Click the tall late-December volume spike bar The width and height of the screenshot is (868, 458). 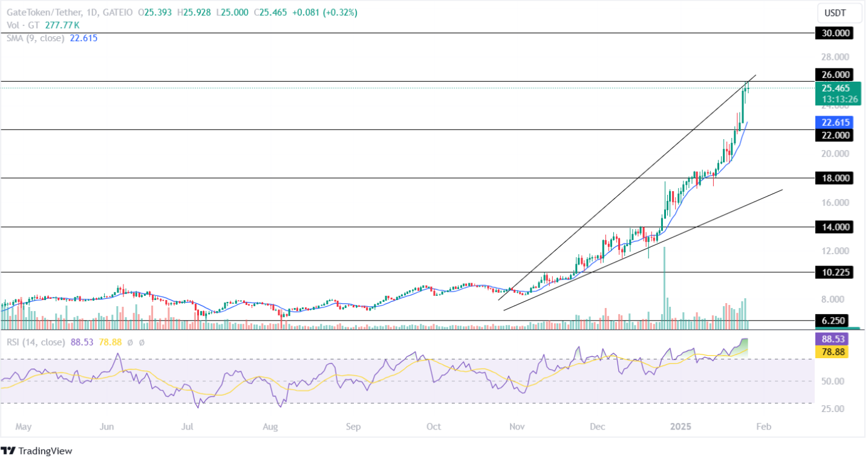[665, 288]
